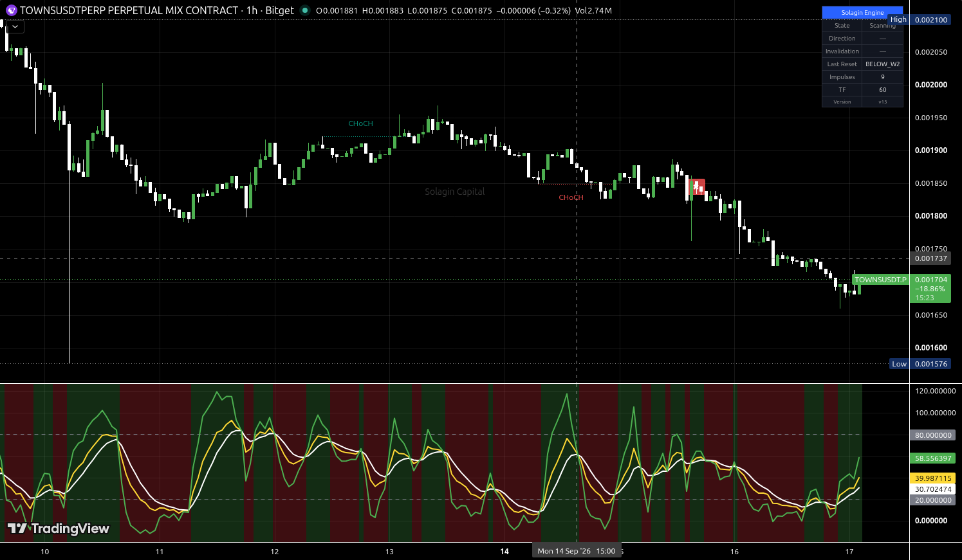
Task: Click the Version v15 cell
Action: click(x=882, y=102)
